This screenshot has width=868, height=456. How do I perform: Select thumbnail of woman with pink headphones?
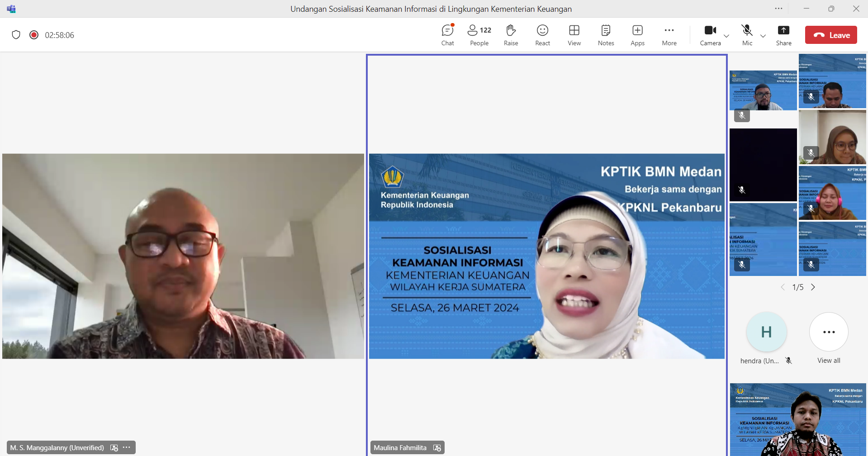(x=832, y=193)
